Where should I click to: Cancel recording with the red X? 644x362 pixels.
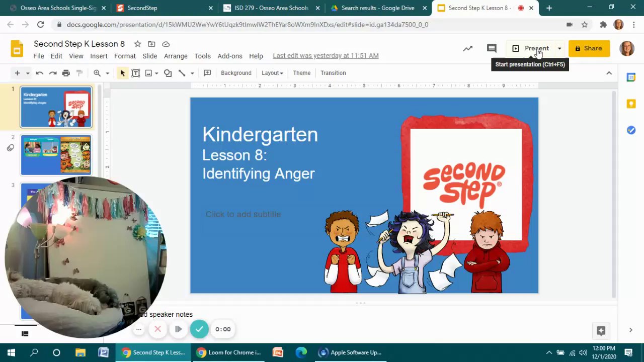tap(157, 329)
